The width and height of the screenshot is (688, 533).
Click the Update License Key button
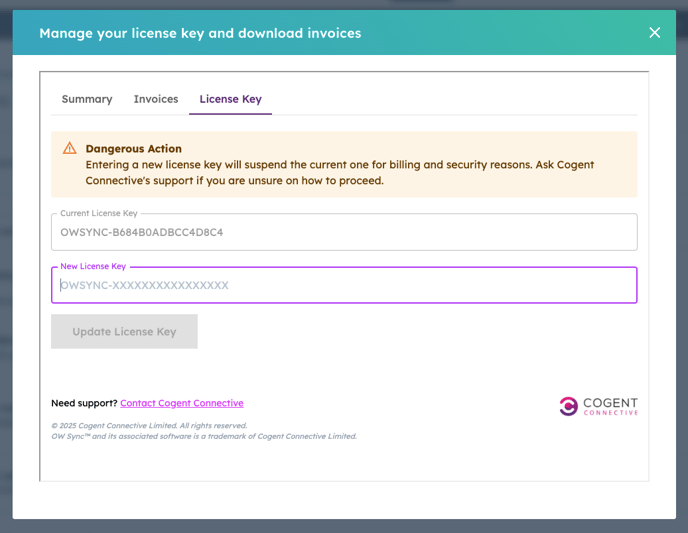pos(124,331)
